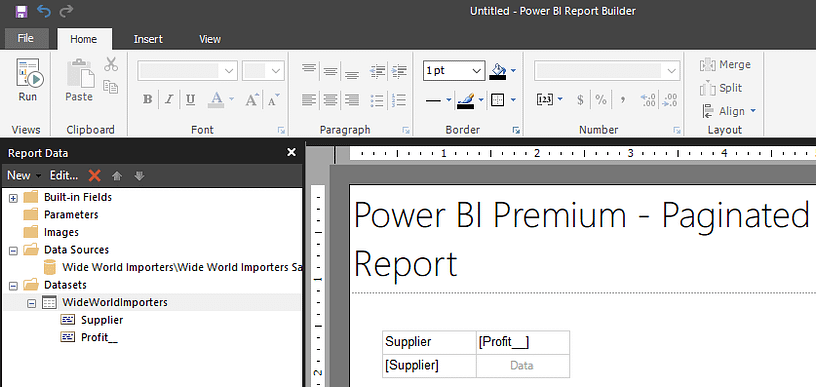This screenshot has width=816, height=387.
Task: Click the placeholder styles 123 icon
Action: point(544,99)
